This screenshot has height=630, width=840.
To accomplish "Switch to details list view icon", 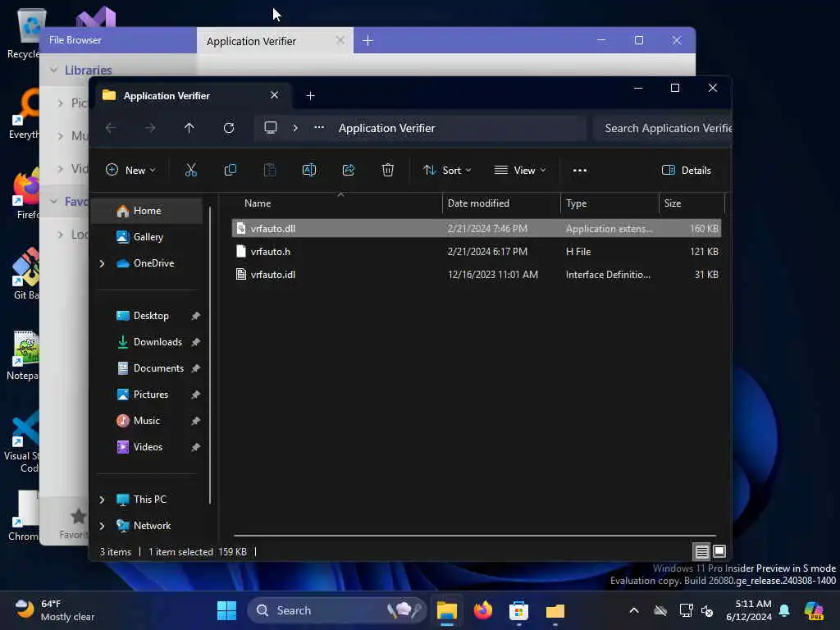I will coord(702,551).
